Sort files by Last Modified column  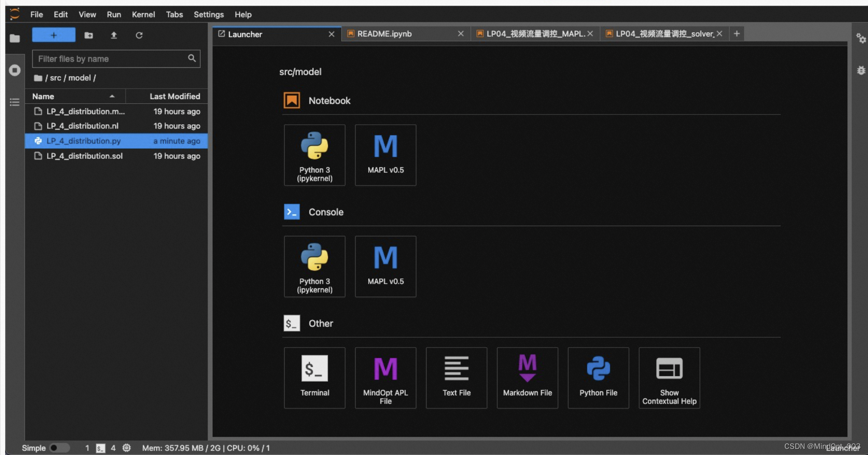coord(167,96)
